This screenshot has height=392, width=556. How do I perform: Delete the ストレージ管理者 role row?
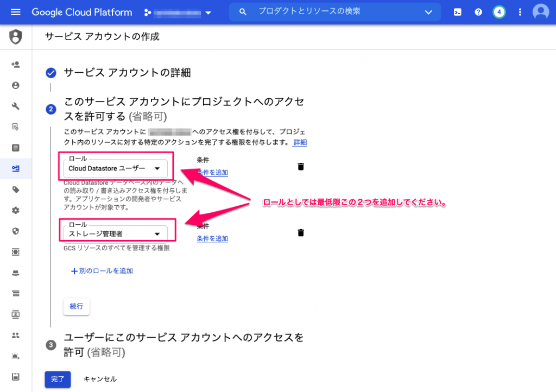301,232
